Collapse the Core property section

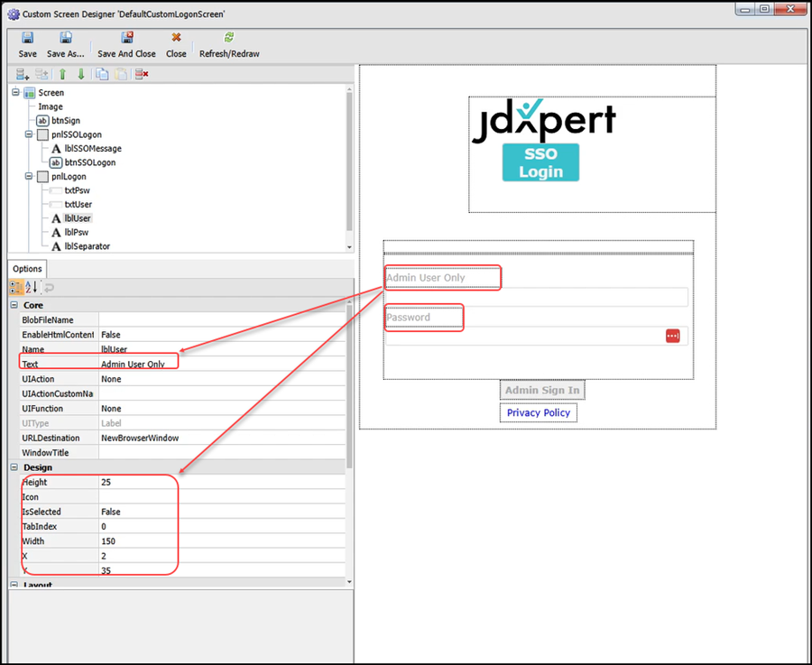(x=14, y=306)
